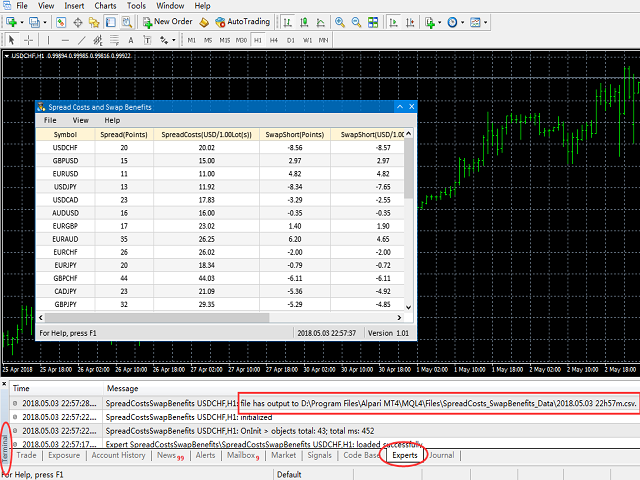Toggle the Data Window crosshair icon

[78, 22]
